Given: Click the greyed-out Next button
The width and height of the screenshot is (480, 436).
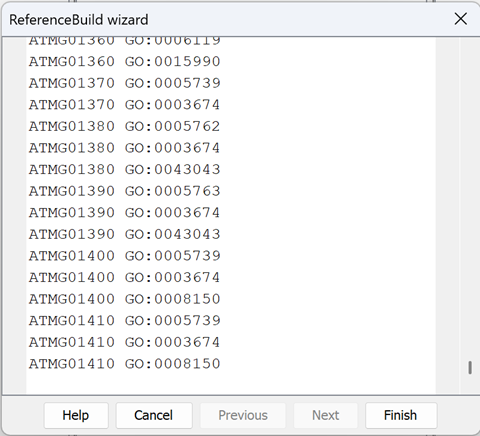Looking at the screenshot, I should [325, 415].
